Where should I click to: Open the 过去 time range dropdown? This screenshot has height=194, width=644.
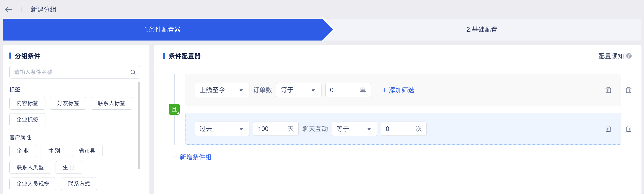tap(222, 129)
